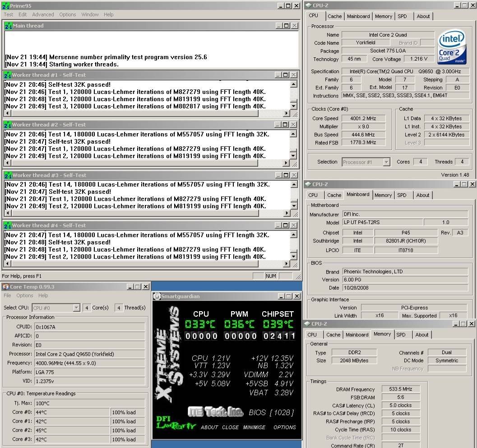Click the CHIPSET 039°C temperature display
This screenshot has height=448, width=477.
click(x=278, y=324)
